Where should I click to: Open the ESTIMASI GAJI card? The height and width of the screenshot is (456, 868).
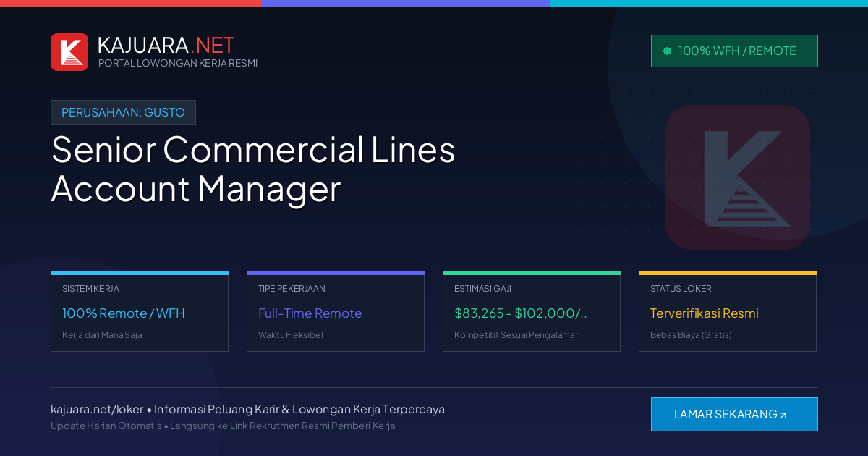[532, 312]
